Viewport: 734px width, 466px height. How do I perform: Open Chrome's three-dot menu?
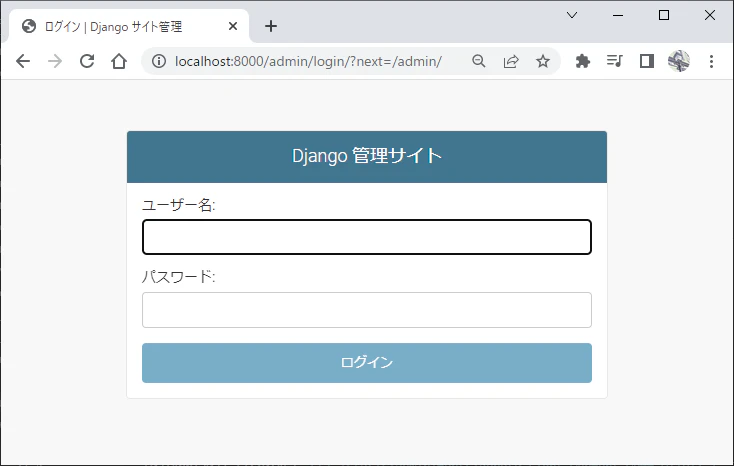[x=711, y=61]
